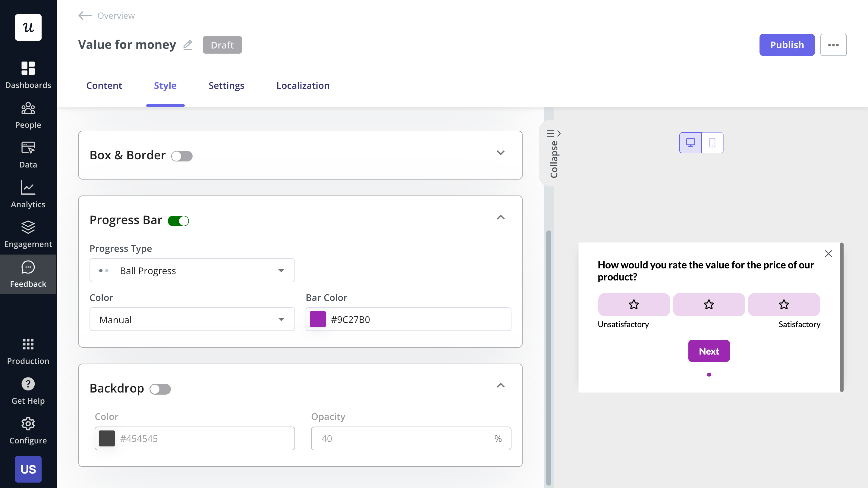Collapse the Progress Bar section
The height and width of the screenshot is (488, 868).
501,217
